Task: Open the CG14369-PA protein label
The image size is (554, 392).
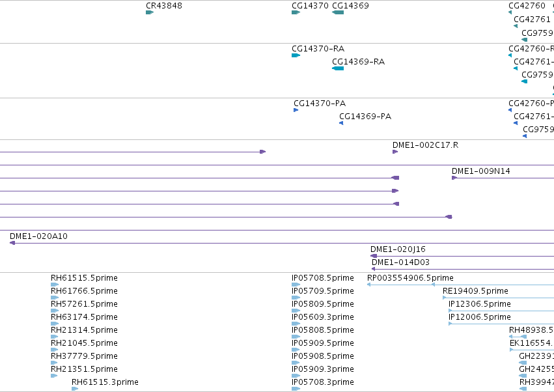Action: coord(365,117)
